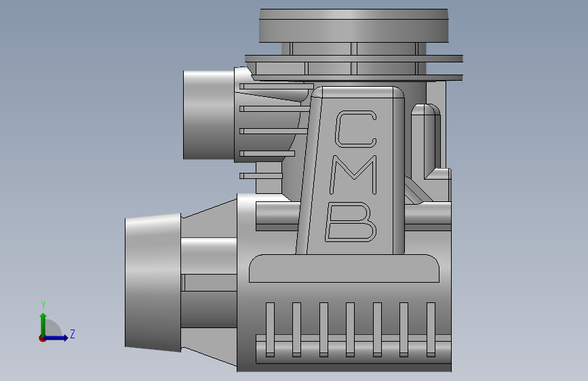Select the engraved letter C on the model
The width and height of the screenshot is (588, 381).
pos(356,129)
